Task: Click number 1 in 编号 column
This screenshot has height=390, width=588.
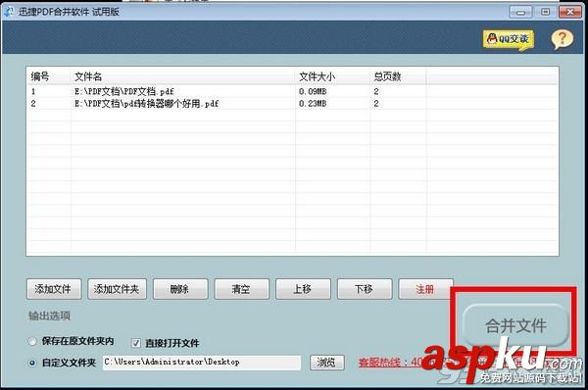Action: [x=33, y=91]
